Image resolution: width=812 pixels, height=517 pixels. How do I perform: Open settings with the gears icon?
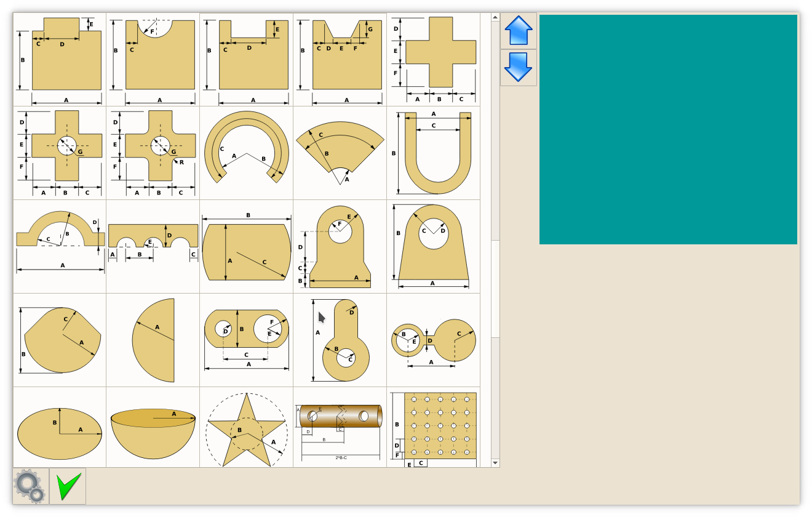[x=31, y=486]
